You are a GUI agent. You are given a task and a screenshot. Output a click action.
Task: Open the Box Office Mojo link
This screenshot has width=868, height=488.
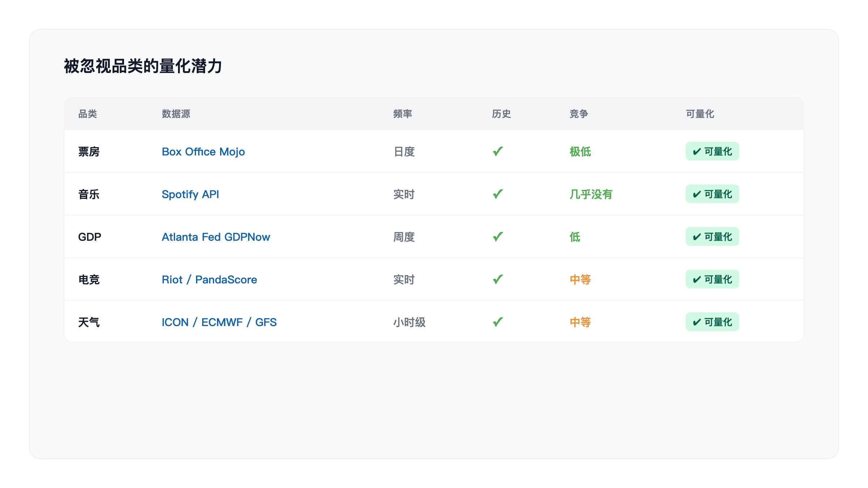click(203, 151)
